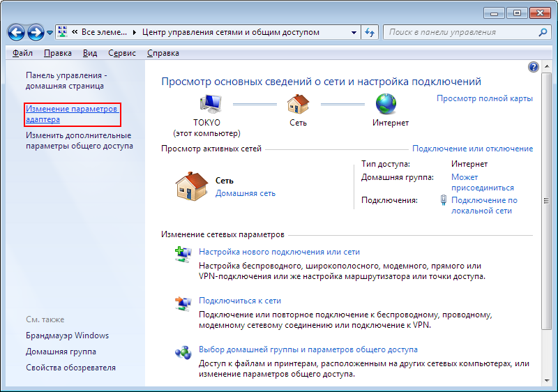Click the vertical scrollbar thumb
Viewport: 558px width, 392px height.
pos(546,202)
